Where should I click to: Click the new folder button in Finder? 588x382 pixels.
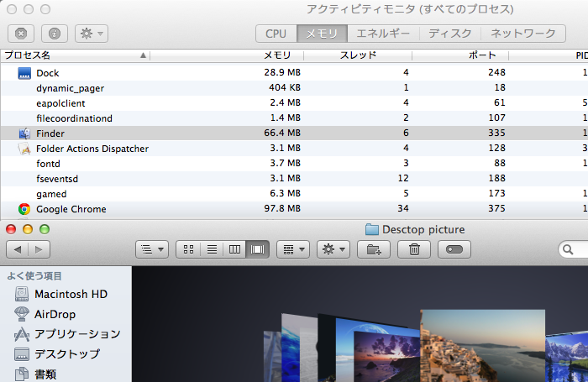coord(374,249)
